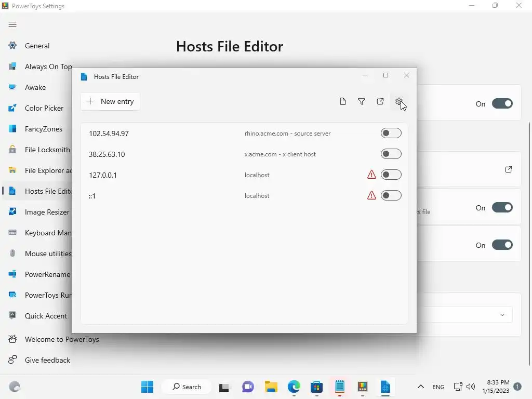
Task: Expand the dropdown chevron in PowerToys Settings
Action: [x=502, y=315]
